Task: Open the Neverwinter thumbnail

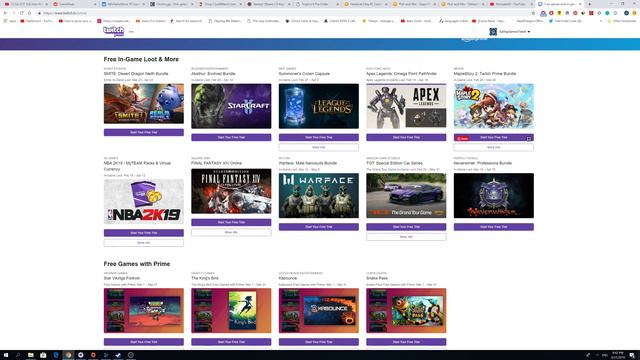Action: tap(493, 196)
